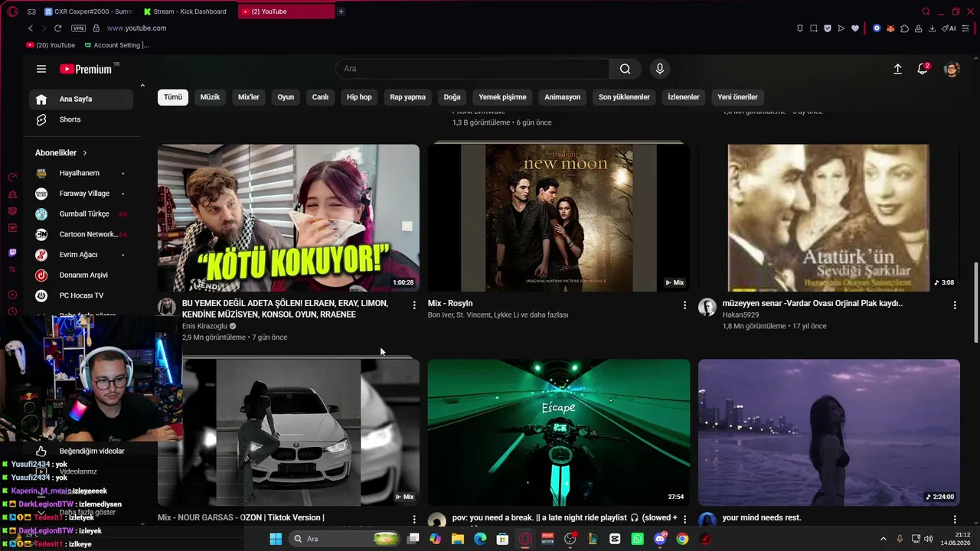Click the Opera heart bookmark icon

[x=855, y=28]
